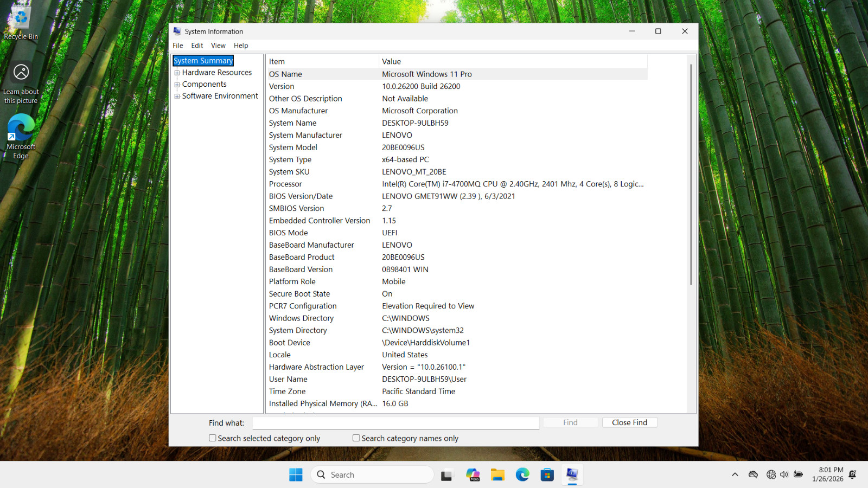Click the Item column header

[x=322, y=61]
